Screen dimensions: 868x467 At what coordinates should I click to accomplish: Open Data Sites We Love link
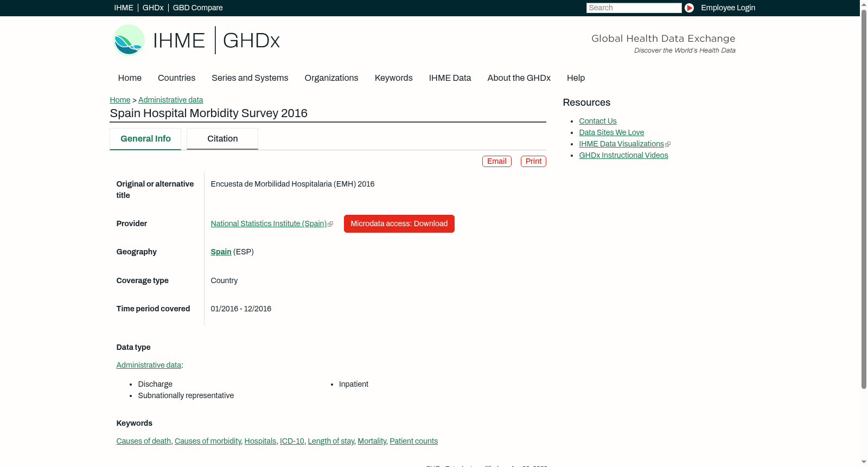(611, 132)
